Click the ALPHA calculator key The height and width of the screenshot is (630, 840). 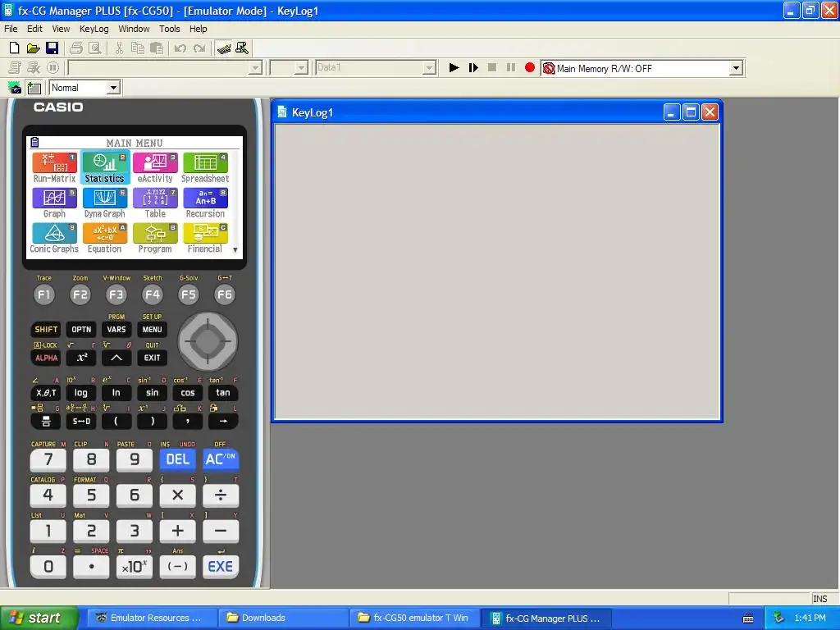46,358
